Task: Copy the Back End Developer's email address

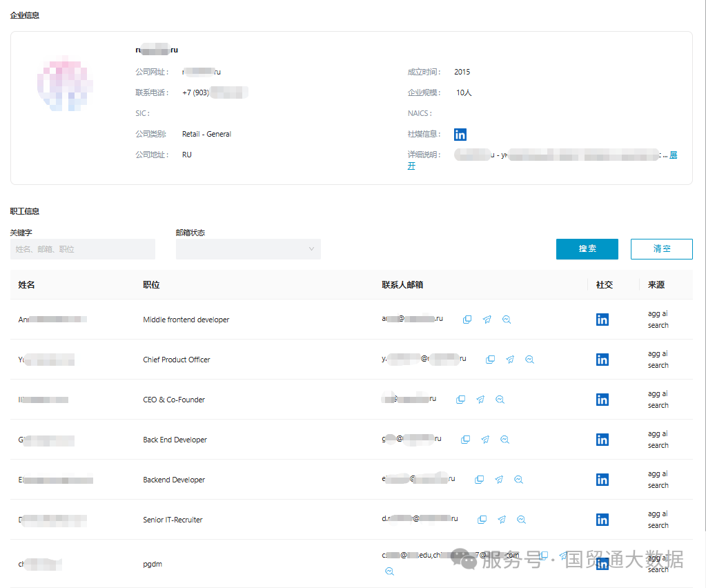Action: (466, 440)
